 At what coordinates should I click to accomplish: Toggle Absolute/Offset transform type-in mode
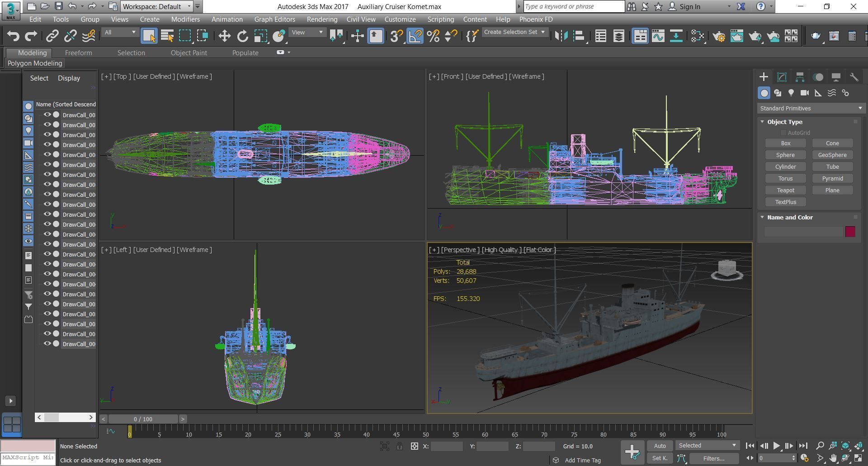tap(415, 447)
